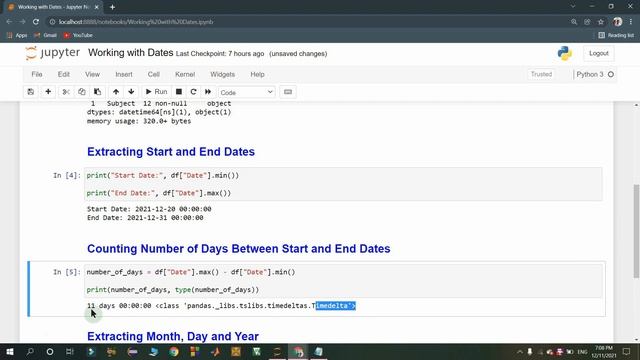Click the Python logo icon

click(565, 53)
